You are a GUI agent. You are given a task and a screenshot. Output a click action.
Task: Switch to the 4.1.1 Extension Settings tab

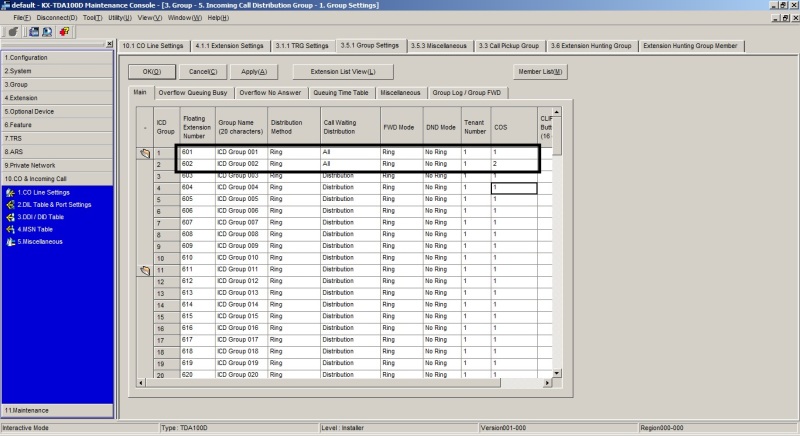[x=229, y=46]
